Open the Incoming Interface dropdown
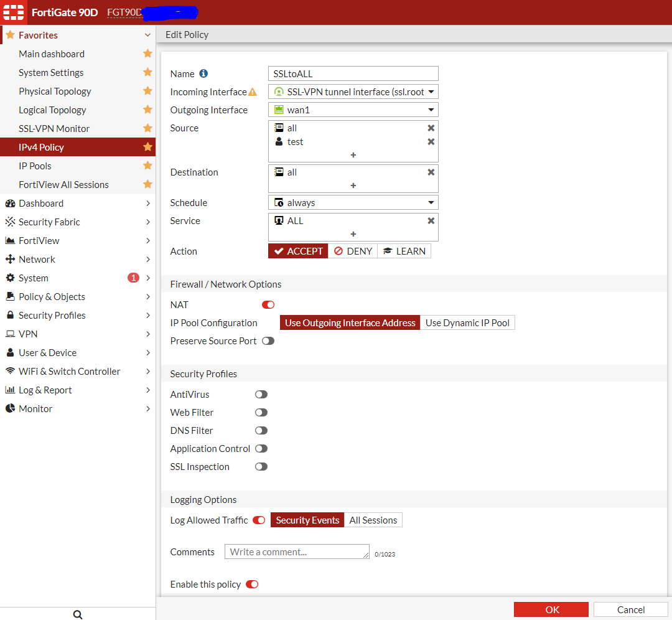 [x=353, y=92]
